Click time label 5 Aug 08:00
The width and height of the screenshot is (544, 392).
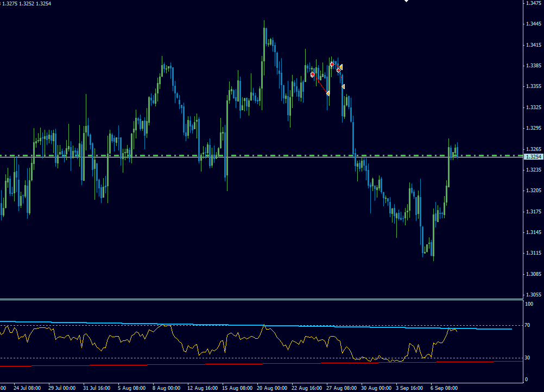pos(131,388)
